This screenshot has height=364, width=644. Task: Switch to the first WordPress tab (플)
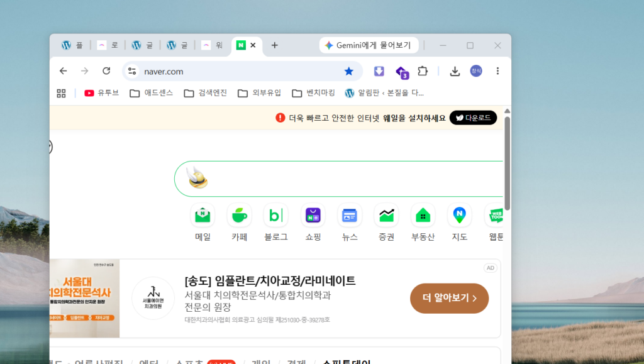(72, 45)
